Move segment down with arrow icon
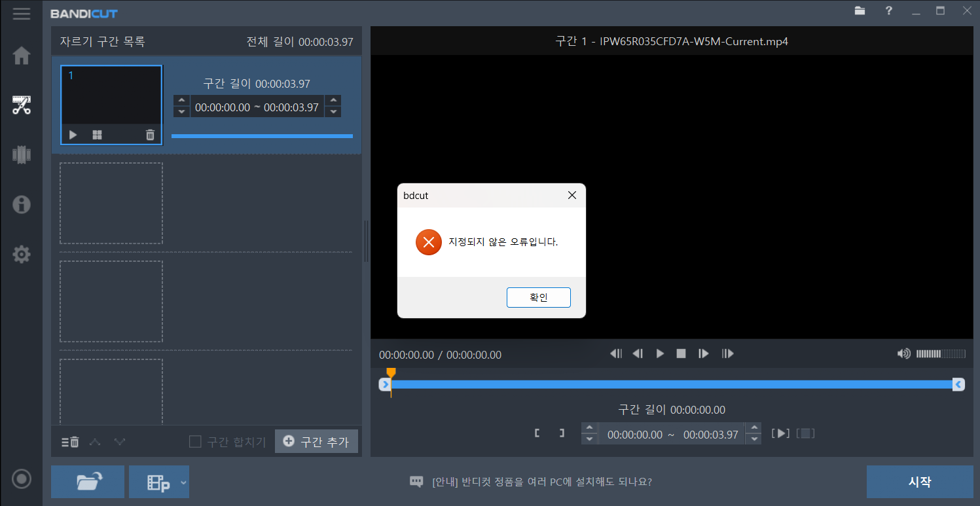Viewport: 980px width, 506px height. (x=119, y=442)
